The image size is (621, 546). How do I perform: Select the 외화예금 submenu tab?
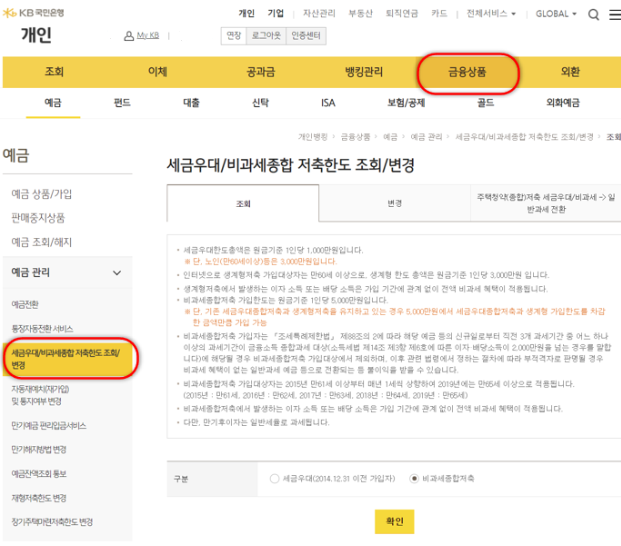coord(563,103)
